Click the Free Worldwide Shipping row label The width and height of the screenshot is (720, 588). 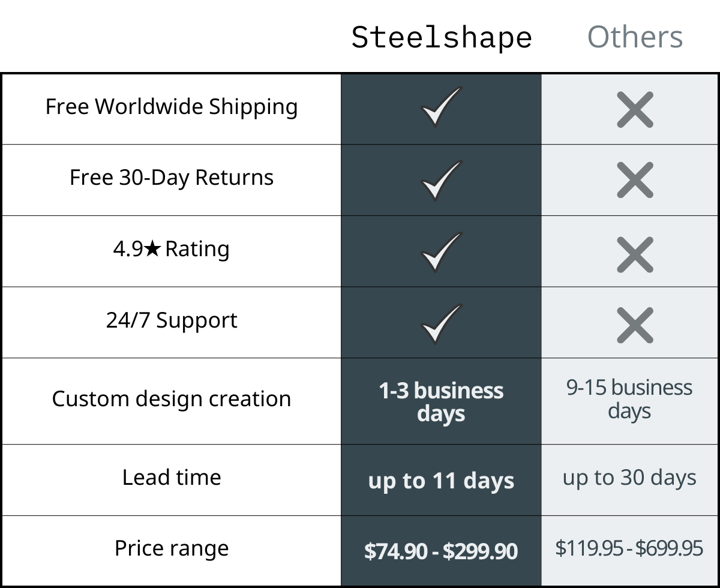click(172, 107)
